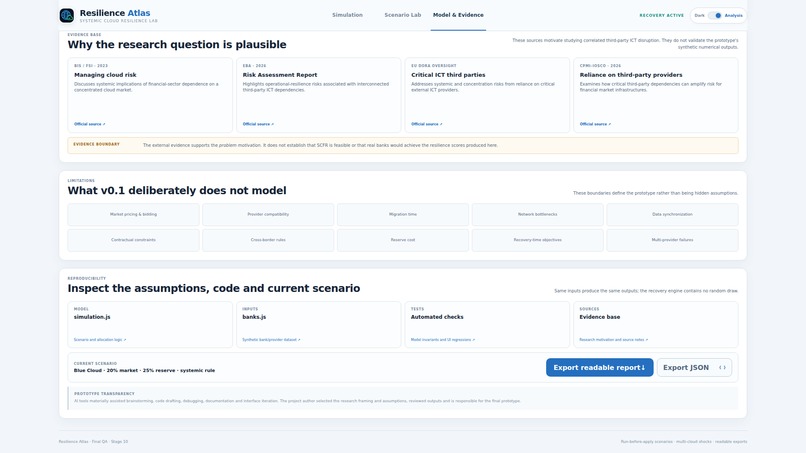Click the Resilience Atlas logo icon
The height and width of the screenshot is (453, 806).
pos(67,15)
